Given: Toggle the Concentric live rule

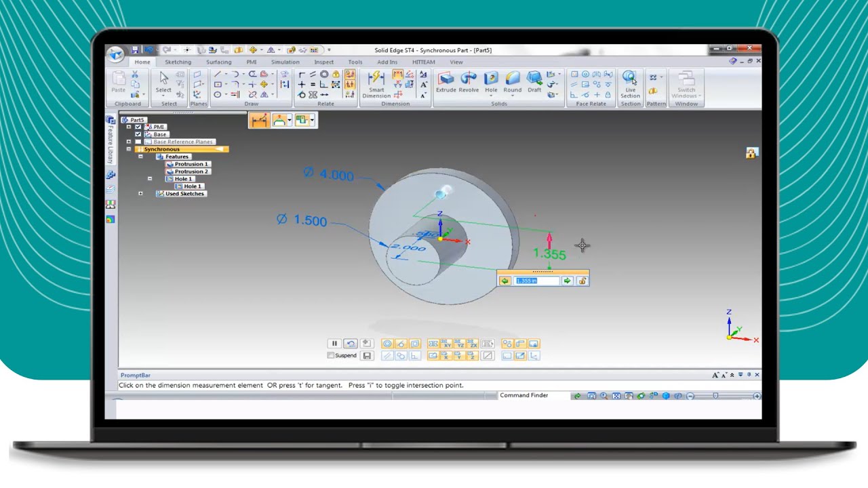Looking at the screenshot, I should [x=387, y=344].
